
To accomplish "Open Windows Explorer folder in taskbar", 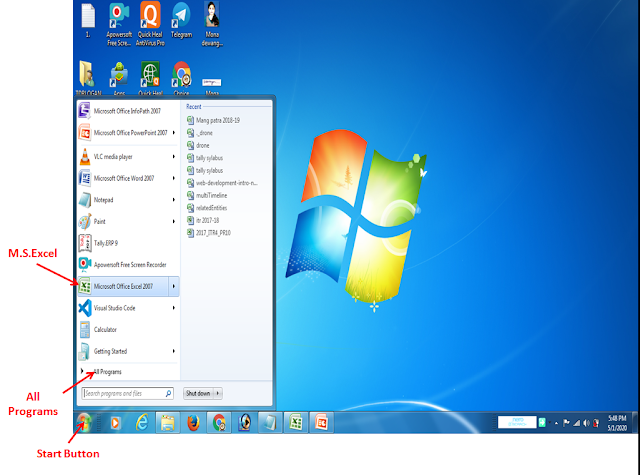I will 167,423.
